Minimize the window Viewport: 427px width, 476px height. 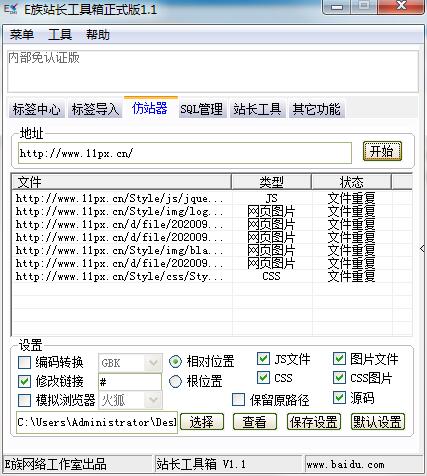tap(338, 7)
